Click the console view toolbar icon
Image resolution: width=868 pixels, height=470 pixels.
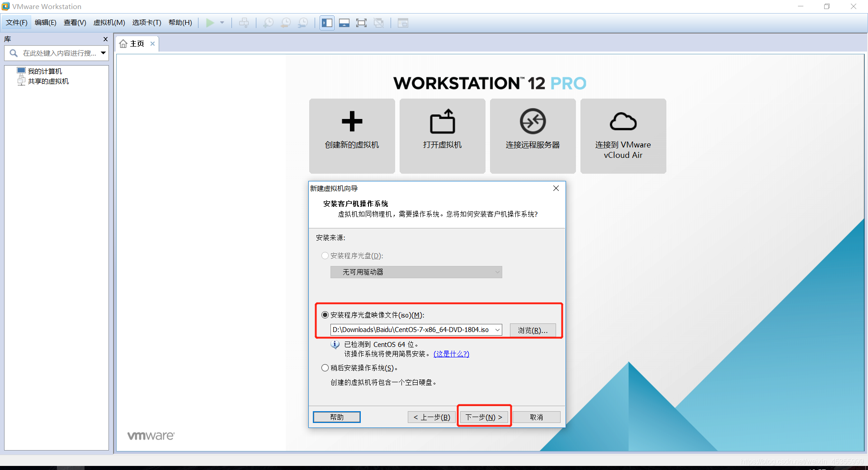pos(403,23)
